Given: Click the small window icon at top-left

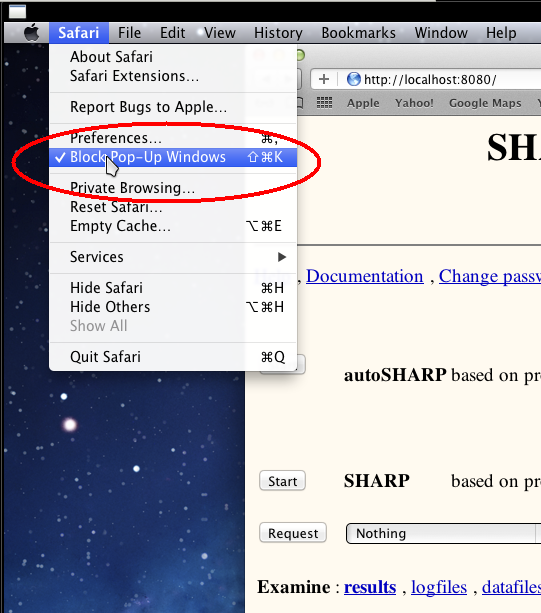Looking at the screenshot, I should click(x=18, y=12).
